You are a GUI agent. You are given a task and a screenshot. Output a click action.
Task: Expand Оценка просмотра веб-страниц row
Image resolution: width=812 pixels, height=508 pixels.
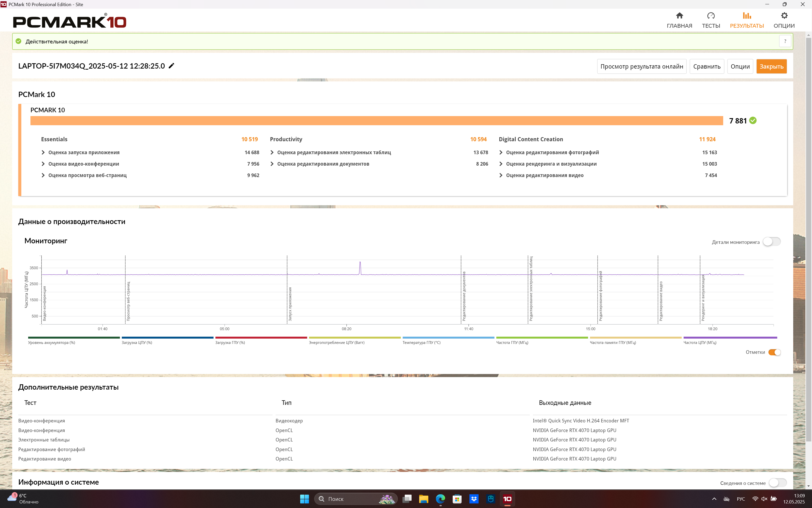tap(43, 175)
